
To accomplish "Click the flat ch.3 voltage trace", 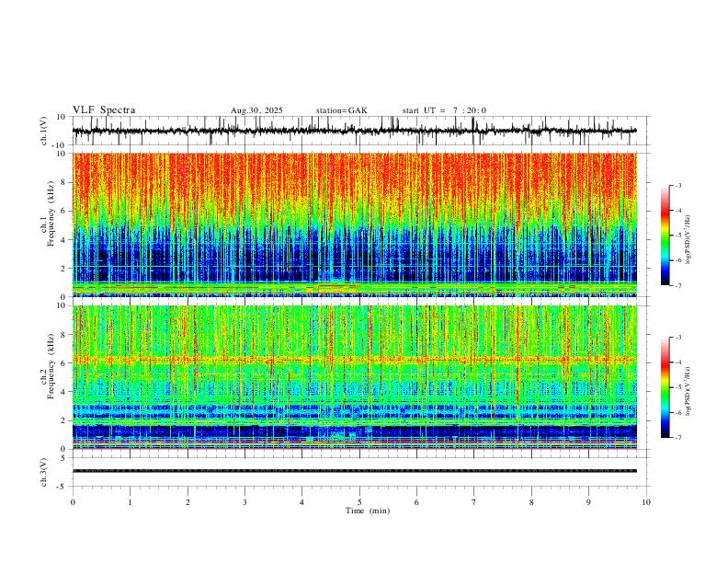I will coord(355,471).
